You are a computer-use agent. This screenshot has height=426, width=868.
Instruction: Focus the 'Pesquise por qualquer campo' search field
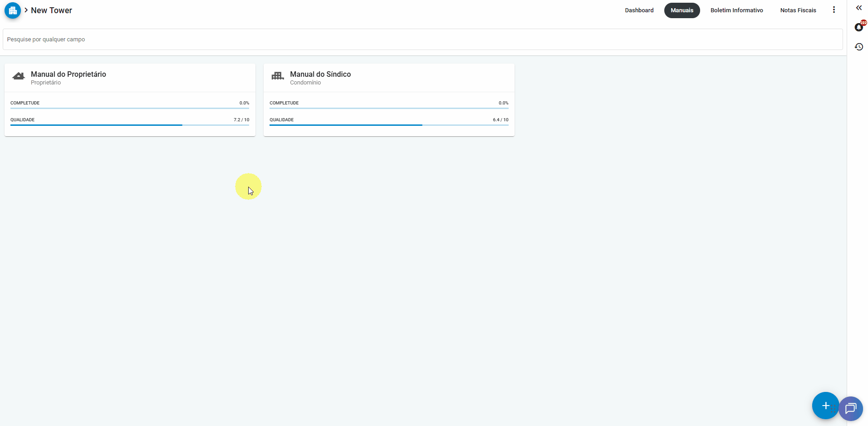point(422,40)
